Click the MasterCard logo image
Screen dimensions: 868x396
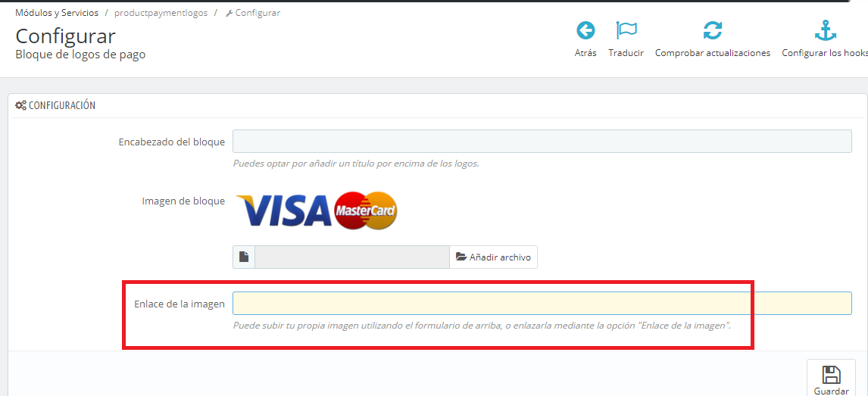366,210
